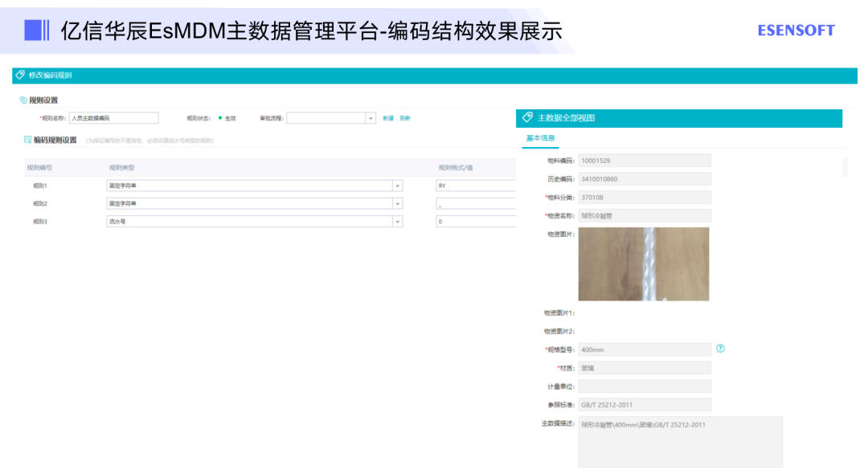868x474 pixels.
Task: Click the 规则2 row label
Action: click(40, 203)
